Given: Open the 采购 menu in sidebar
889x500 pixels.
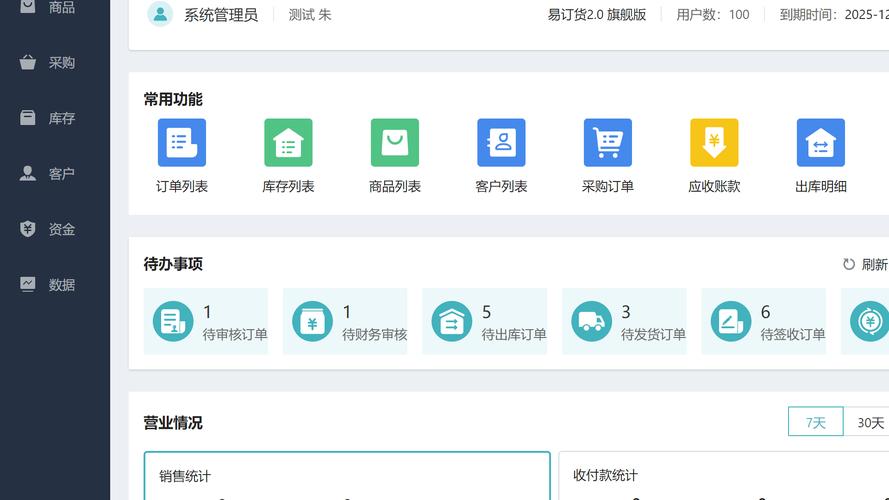Looking at the screenshot, I should click(x=55, y=63).
